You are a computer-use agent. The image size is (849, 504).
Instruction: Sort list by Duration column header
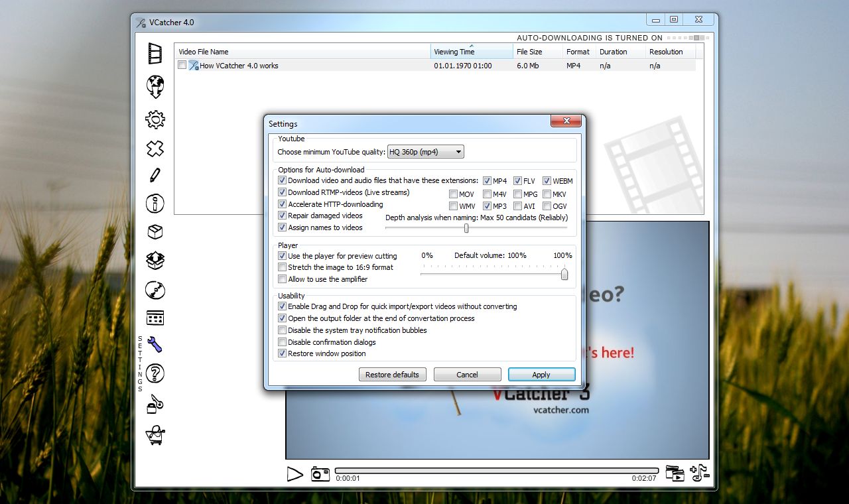620,52
